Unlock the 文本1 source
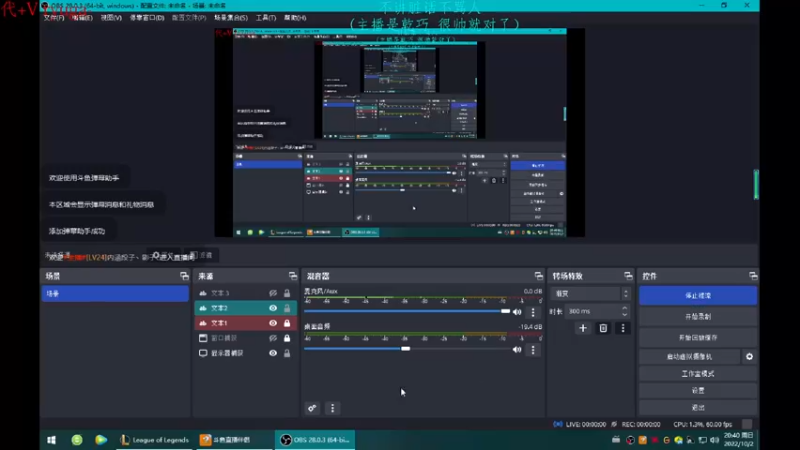 pyautogui.click(x=287, y=323)
